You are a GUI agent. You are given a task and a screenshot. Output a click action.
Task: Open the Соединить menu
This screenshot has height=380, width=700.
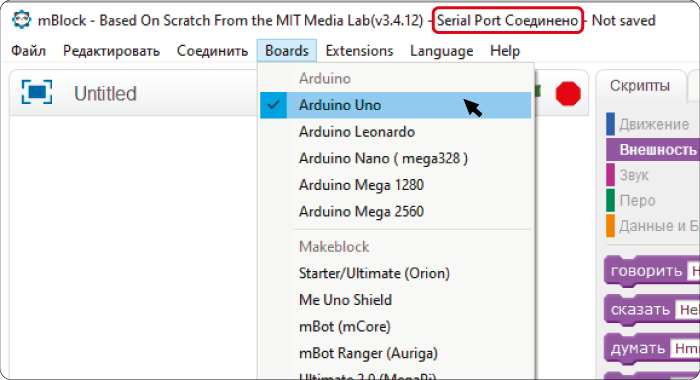(212, 51)
